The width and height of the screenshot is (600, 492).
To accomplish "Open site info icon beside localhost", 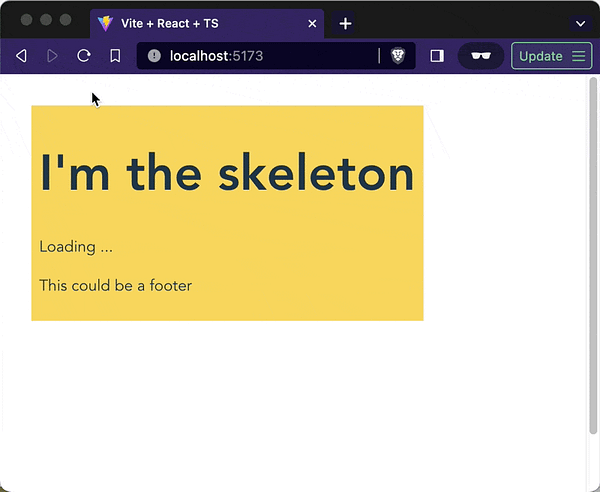I will coord(154,56).
